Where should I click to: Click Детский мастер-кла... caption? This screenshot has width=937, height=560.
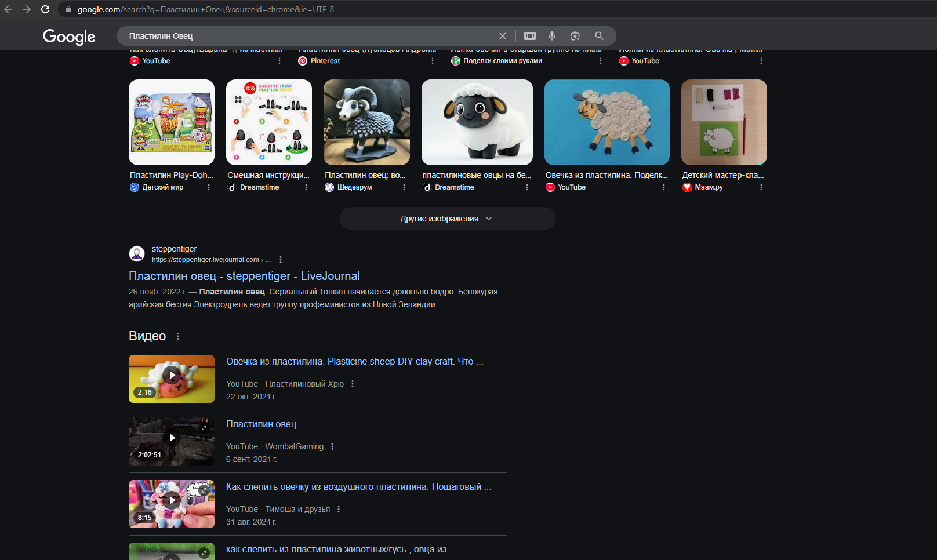coord(723,175)
